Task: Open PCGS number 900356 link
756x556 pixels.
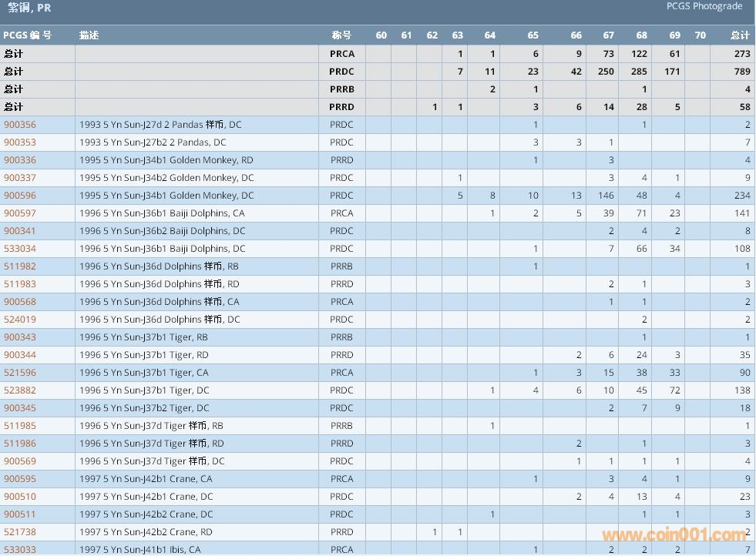Action: pyautogui.click(x=20, y=125)
